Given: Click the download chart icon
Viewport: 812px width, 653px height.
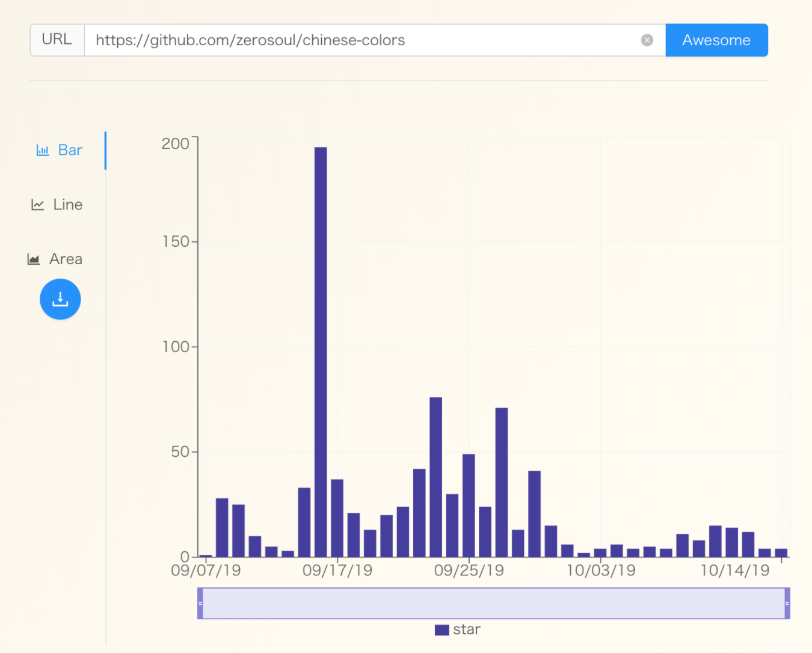Looking at the screenshot, I should click(x=60, y=299).
